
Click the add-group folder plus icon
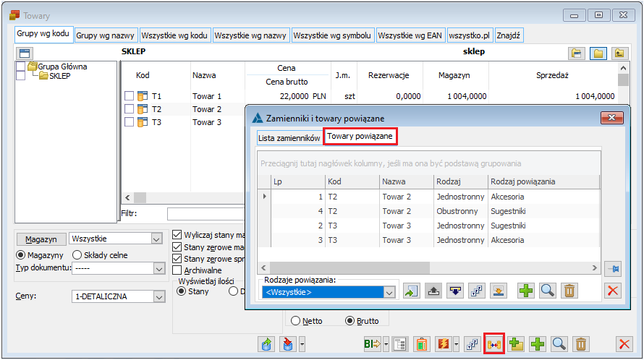point(516,345)
